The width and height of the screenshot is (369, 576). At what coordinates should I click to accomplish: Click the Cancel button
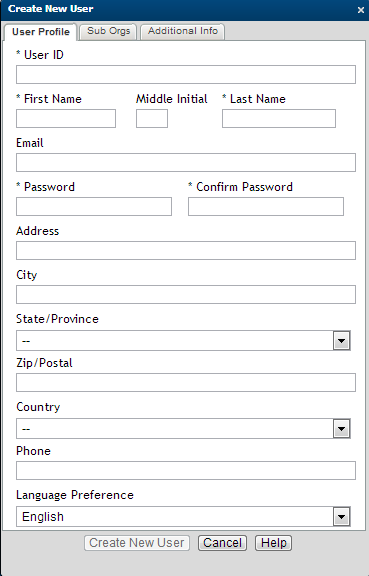(x=222, y=543)
